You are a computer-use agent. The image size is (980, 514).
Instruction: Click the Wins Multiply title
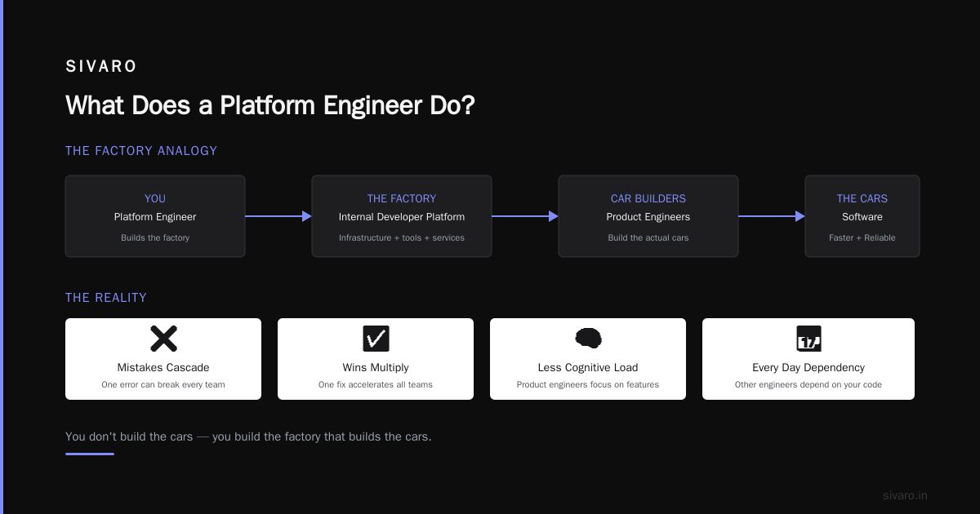(376, 368)
